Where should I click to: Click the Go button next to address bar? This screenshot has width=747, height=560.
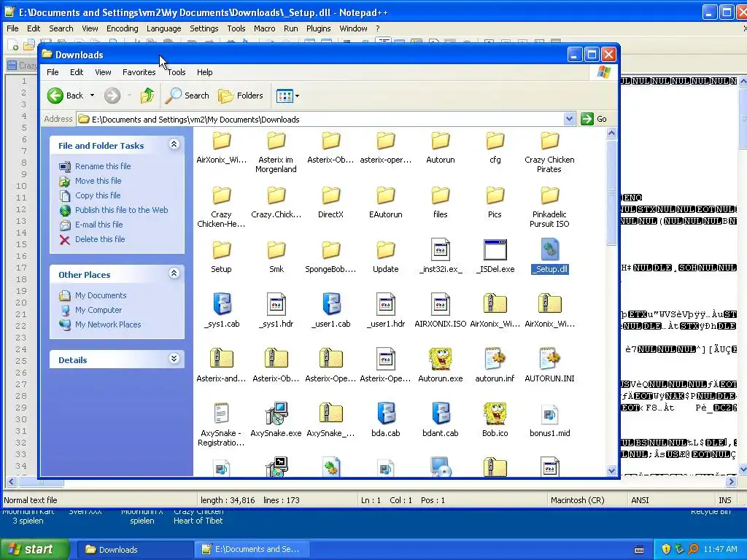pyautogui.click(x=594, y=119)
